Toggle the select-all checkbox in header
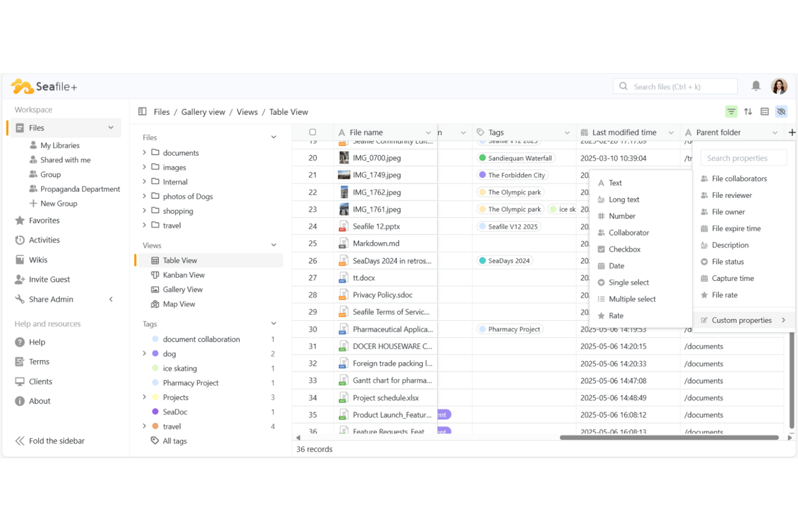The height and width of the screenshot is (532, 798). 313,132
